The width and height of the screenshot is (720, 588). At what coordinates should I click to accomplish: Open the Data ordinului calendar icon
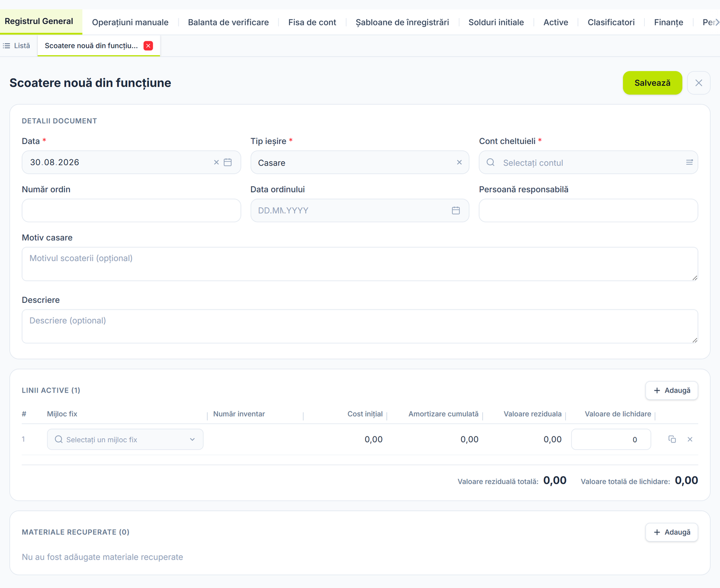pyautogui.click(x=456, y=210)
